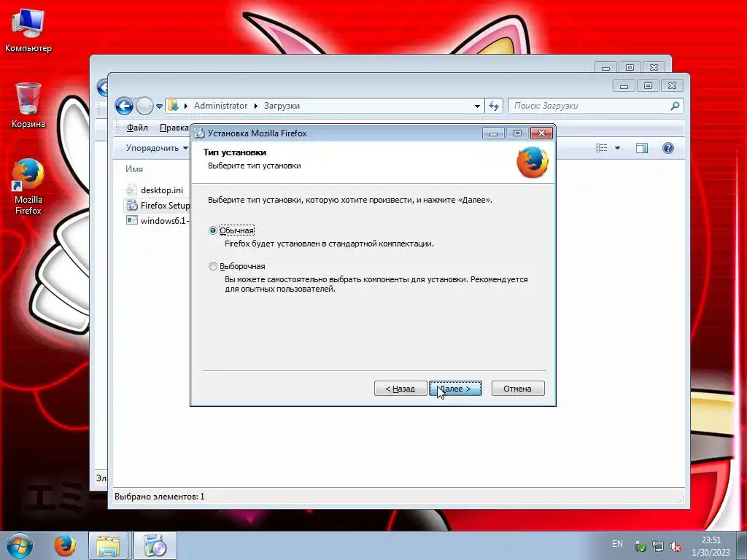Click the Далее > button
The height and width of the screenshot is (560, 747).
point(455,389)
